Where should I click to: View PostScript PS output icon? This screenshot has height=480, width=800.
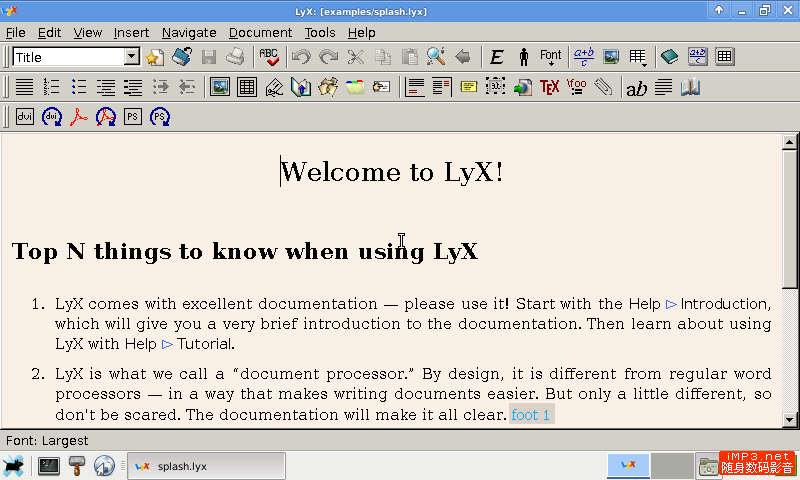coord(133,117)
